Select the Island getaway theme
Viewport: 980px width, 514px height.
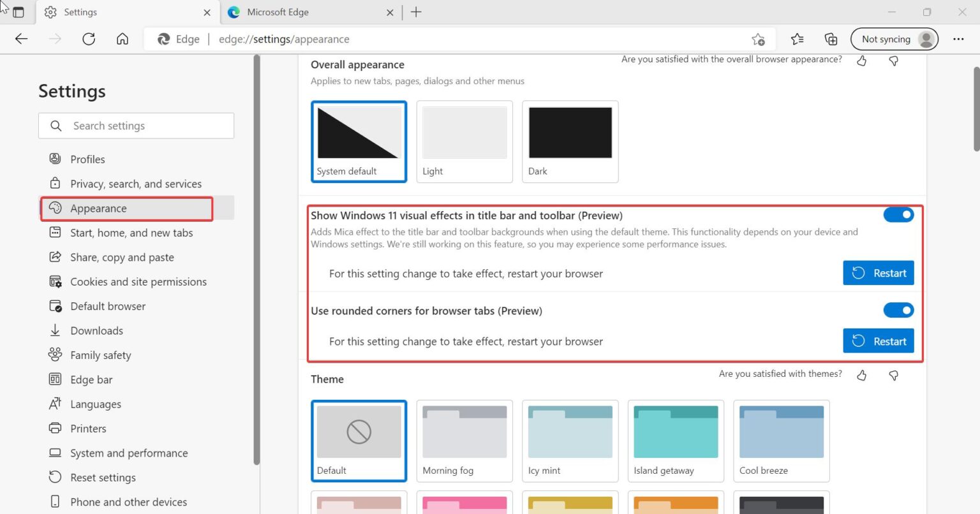[x=676, y=440]
